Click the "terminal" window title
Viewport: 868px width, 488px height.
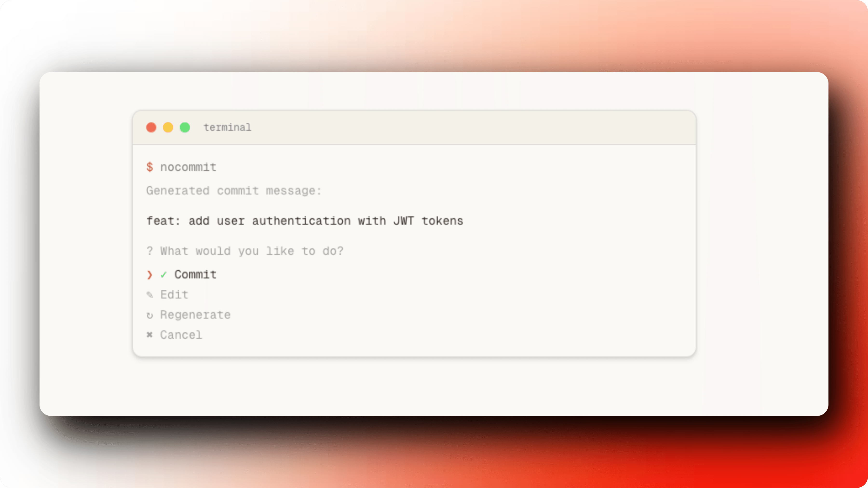[x=227, y=127]
